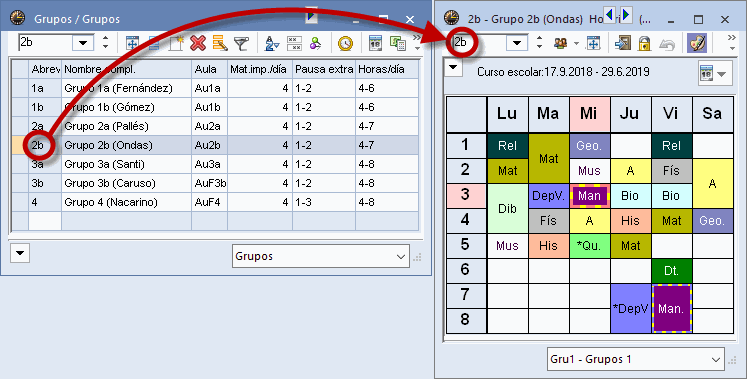Click green left arrow in timetable title
This screenshot has height=379, width=747.
click(609, 15)
